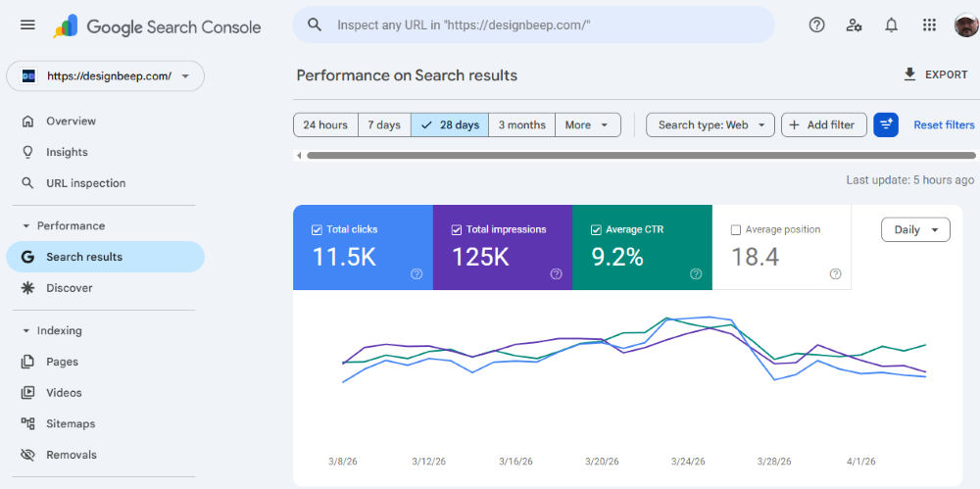
Task: Open the designbeep.com property selector
Action: click(105, 75)
